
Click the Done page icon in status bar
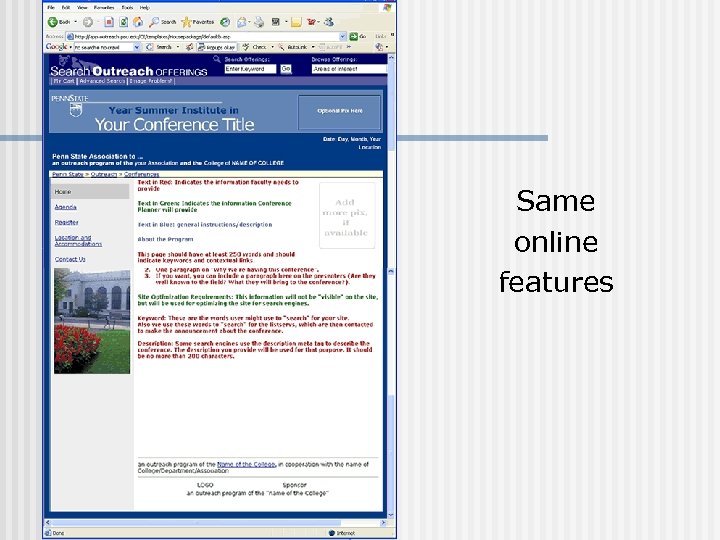coord(47,533)
